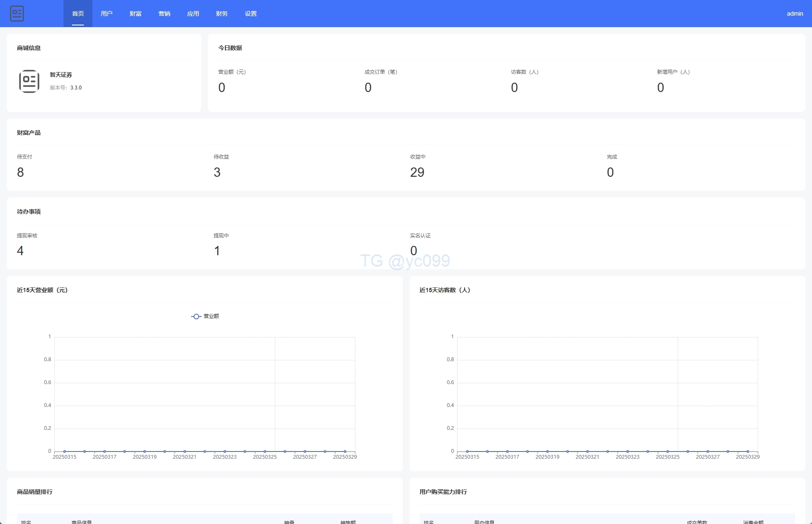The width and height of the screenshot is (812, 524).
Task: Switch to the 用户 menu
Action: [x=107, y=14]
